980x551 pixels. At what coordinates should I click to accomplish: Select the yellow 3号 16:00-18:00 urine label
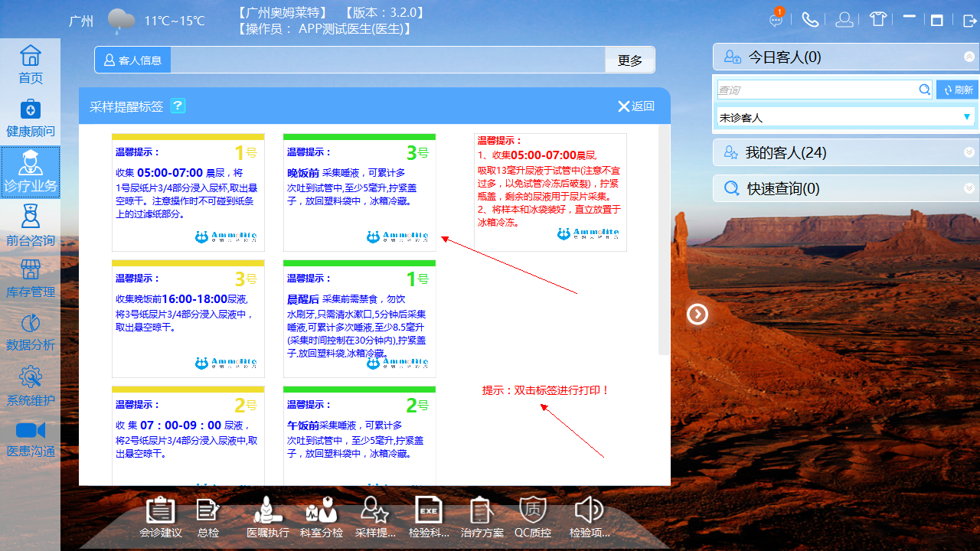click(188, 318)
